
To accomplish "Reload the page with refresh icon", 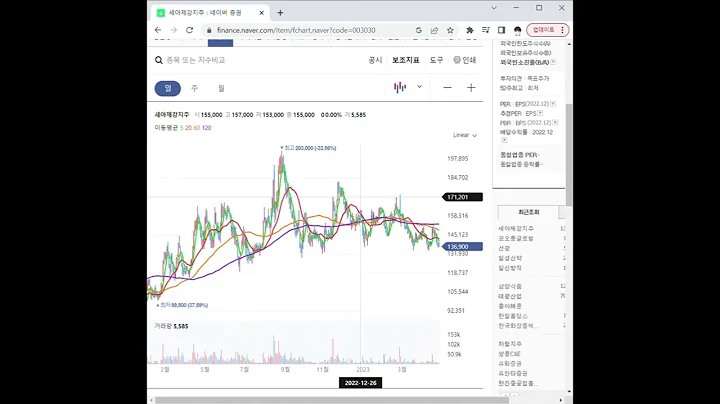I will click(x=189, y=30).
